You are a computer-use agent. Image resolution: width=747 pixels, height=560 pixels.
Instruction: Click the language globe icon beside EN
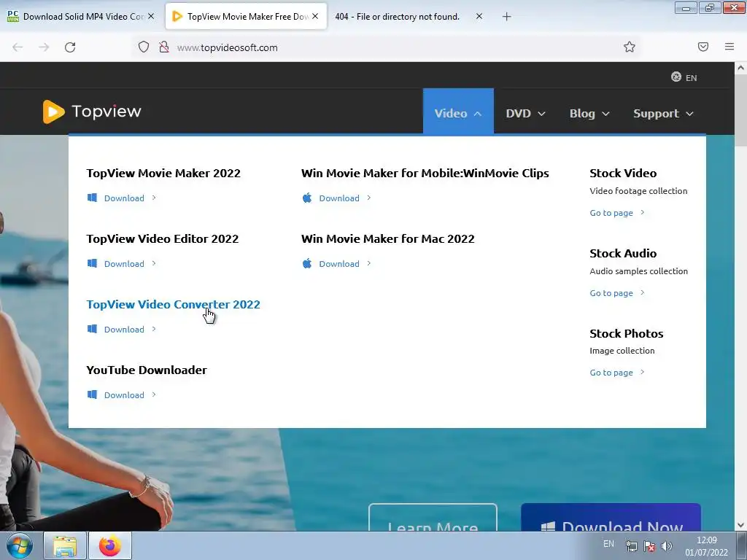coord(676,77)
